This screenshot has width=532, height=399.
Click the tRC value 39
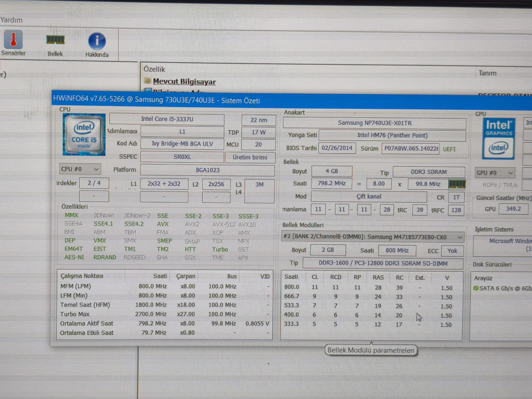pos(420,210)
